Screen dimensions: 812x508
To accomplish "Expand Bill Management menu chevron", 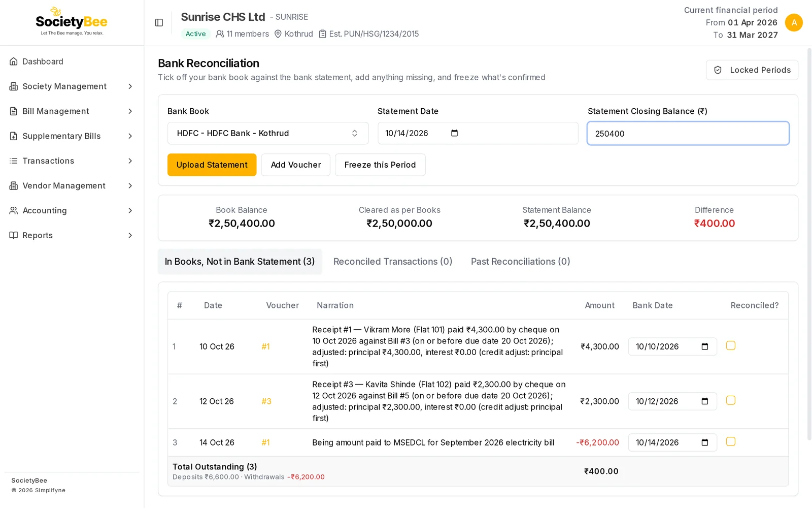I will click(130, 111).
